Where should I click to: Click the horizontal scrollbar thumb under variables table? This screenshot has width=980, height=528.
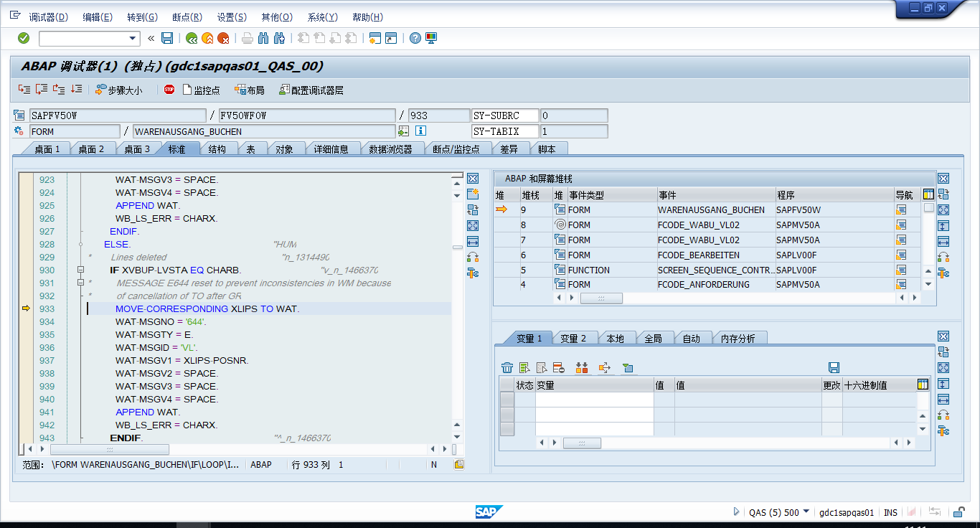point(582,443)
